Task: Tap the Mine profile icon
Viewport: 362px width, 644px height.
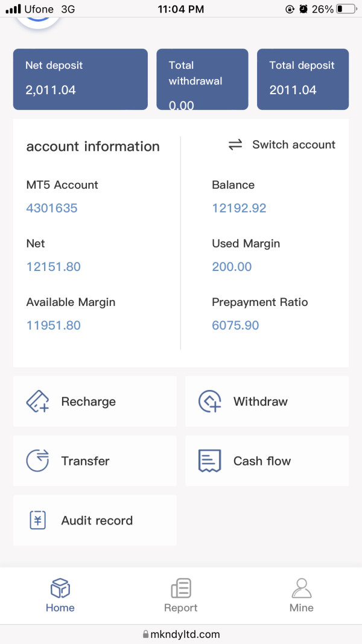Action: (301, 588)
